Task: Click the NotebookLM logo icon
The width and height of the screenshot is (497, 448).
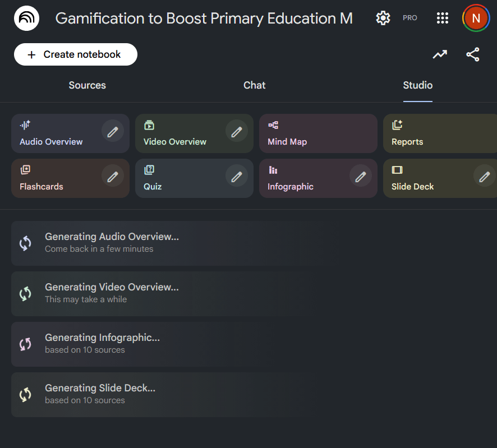Action: (x=26, y=18)
